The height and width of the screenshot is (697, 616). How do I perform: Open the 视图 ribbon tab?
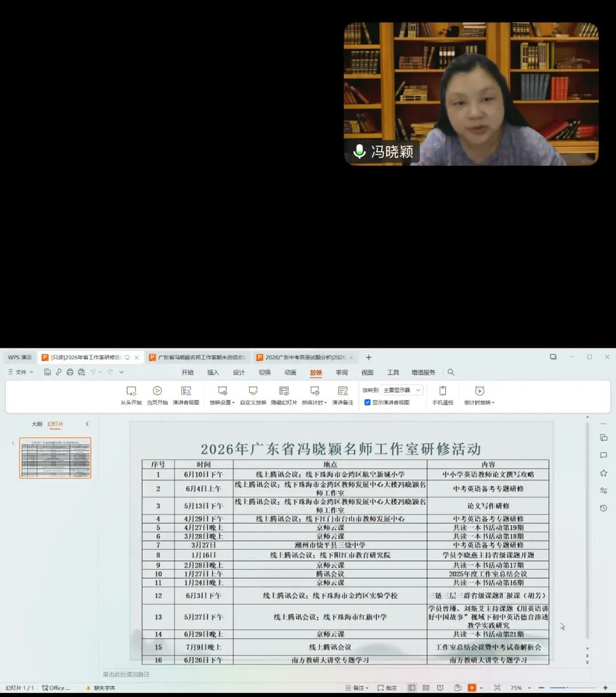(367, 372)
